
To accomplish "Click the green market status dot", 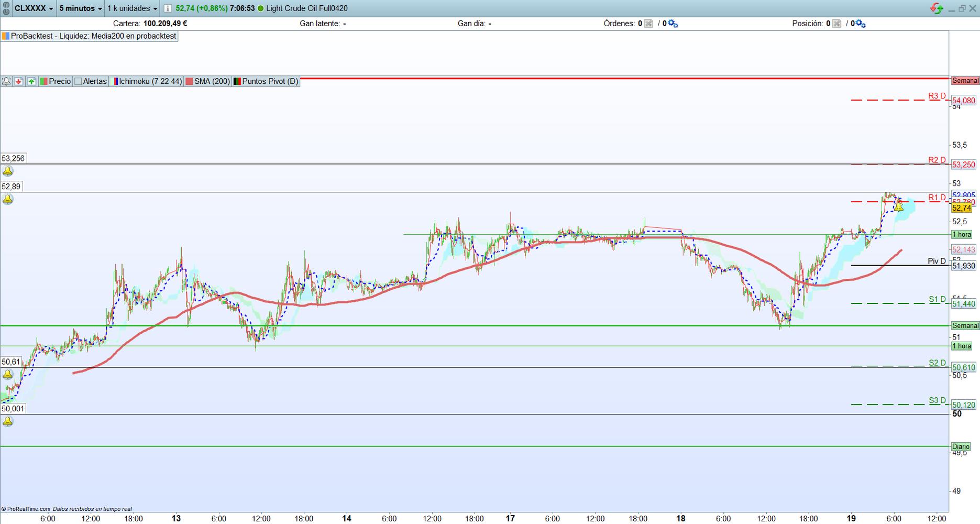I will coord(261,8).
